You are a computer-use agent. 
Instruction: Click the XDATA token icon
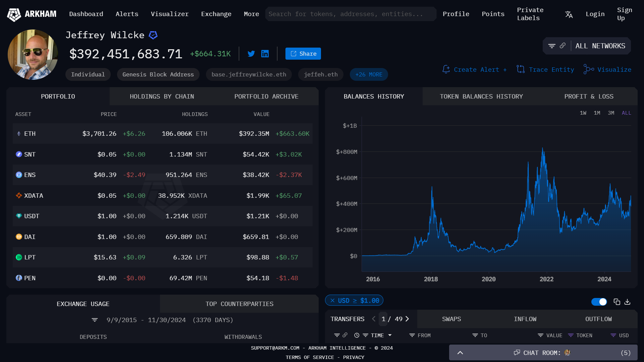[19, 195]
